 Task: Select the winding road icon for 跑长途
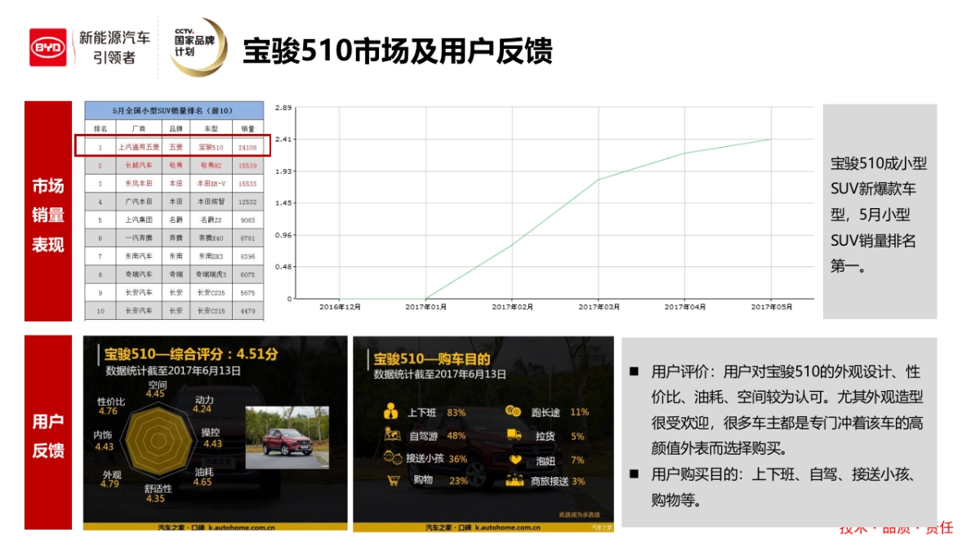(x=513, y=411)
